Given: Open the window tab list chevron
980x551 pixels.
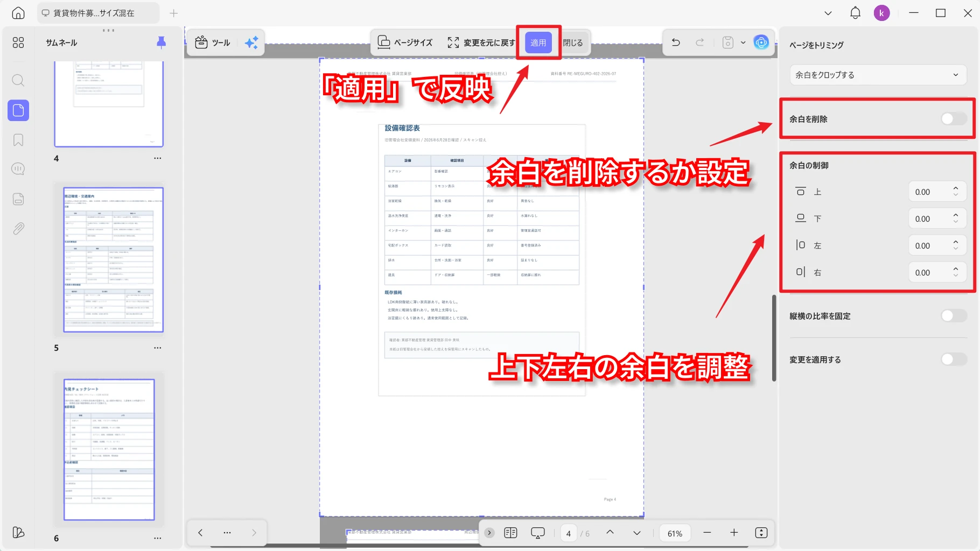Looking at the screenshot, I should pos(828,13).
